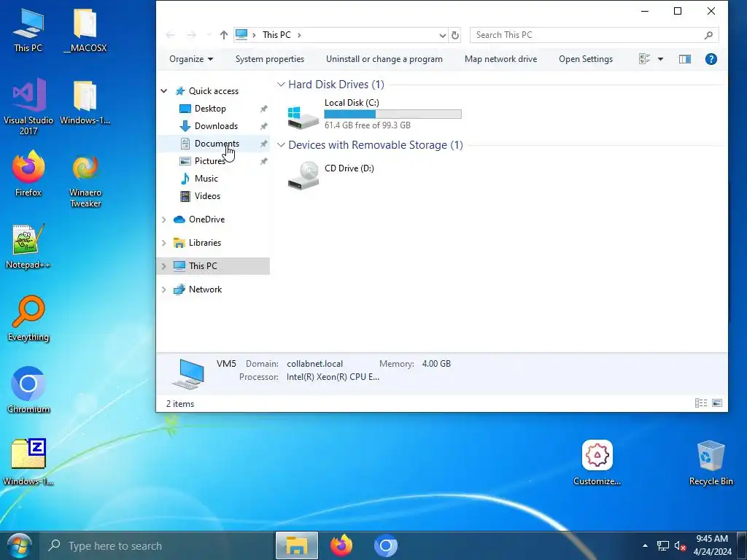747x560 pixels.
Task: Open Firefox from the taskbar
Action: [341, 545]
